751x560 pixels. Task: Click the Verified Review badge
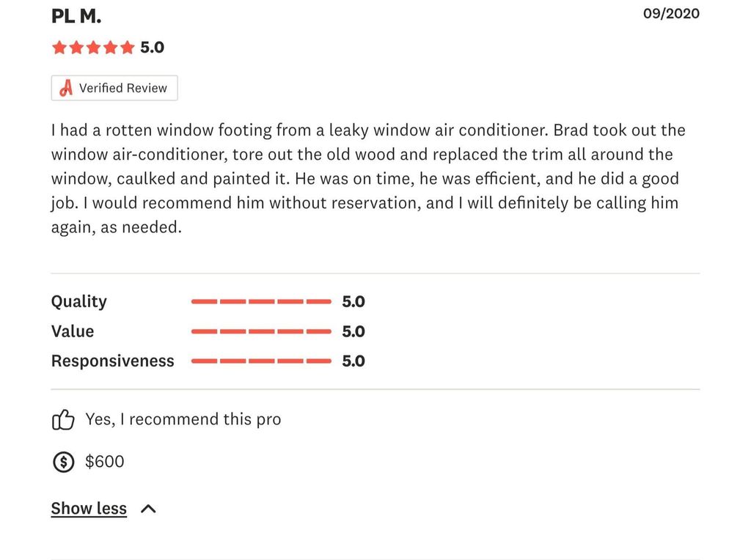pos(114,88)
